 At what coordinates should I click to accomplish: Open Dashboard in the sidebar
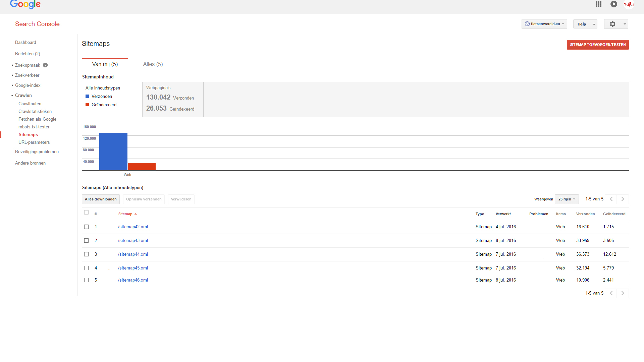(25, 43)
